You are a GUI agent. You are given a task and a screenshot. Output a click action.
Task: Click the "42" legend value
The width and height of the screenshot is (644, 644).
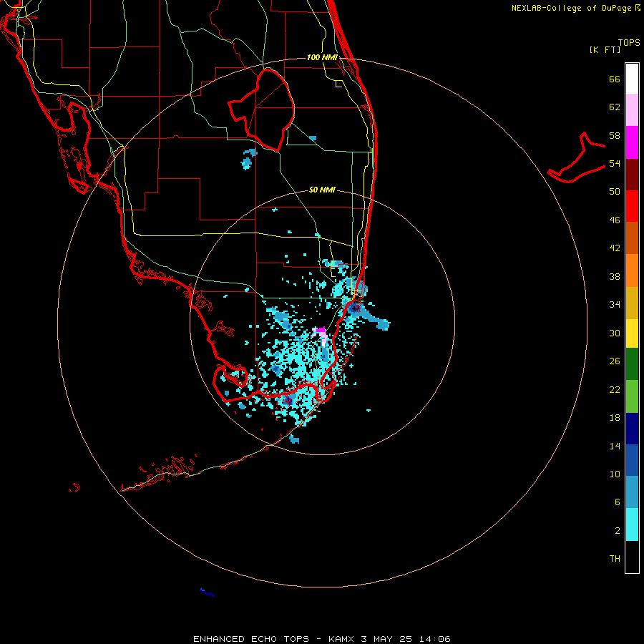(x=615, y=248)
